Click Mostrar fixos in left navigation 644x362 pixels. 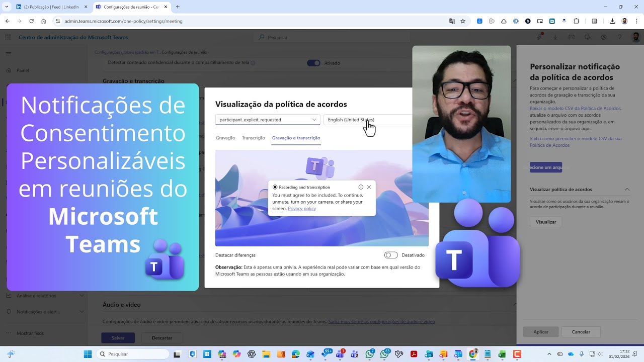(x=30, y=333)
